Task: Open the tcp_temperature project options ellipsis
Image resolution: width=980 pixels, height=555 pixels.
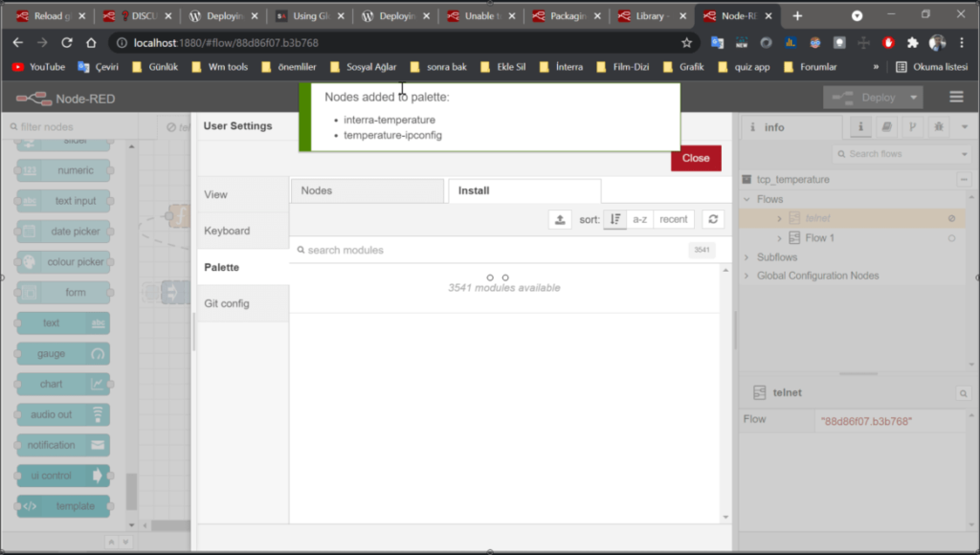Action: coord(964,179)
